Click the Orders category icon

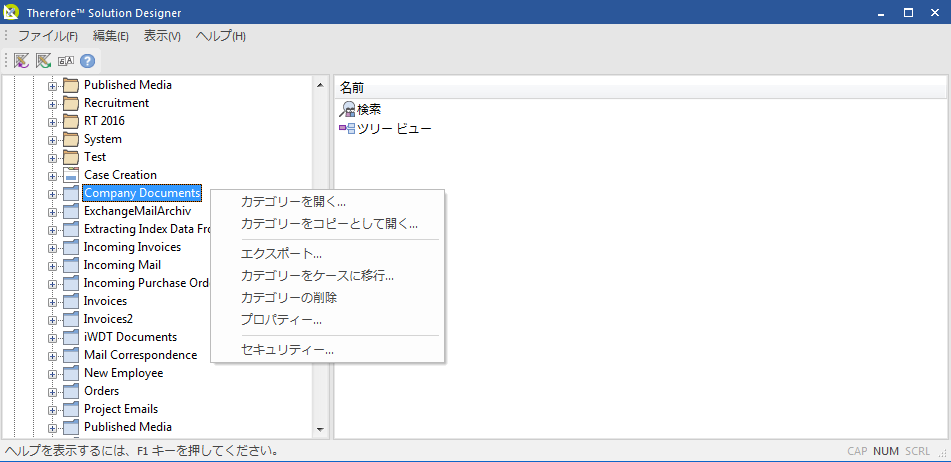71,390
